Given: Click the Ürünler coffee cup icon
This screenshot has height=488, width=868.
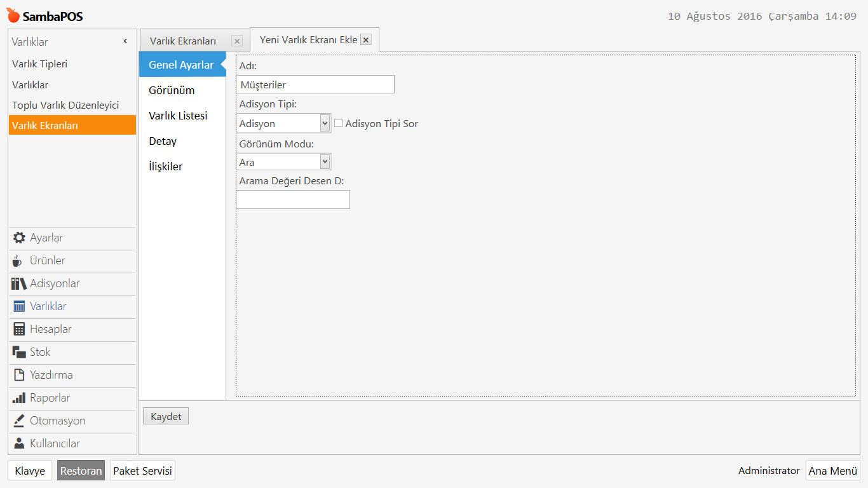Looking at the screenshot, I should (x=18, y=261).
